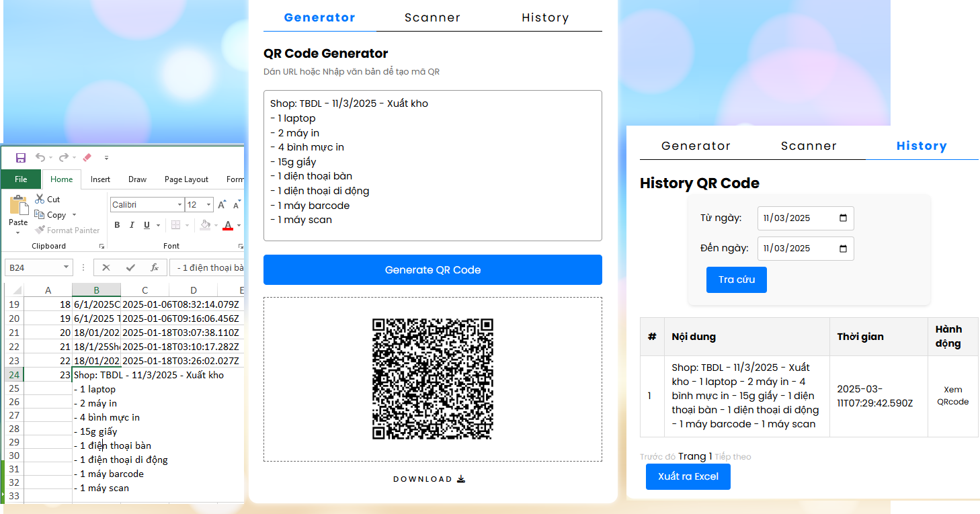980x514 pixels.
Task: Switch to Generator tab in the History panel
Action: point(696,146)
